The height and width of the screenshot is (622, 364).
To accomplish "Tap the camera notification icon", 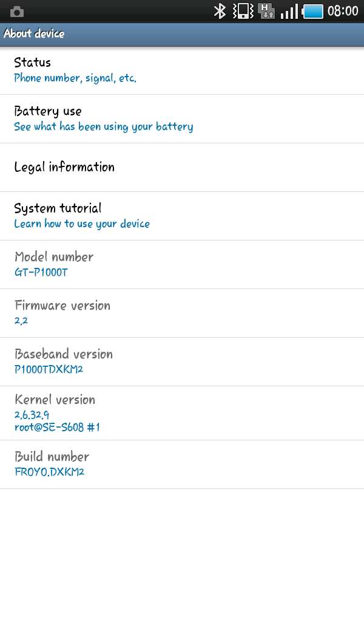I will (16, 12).
